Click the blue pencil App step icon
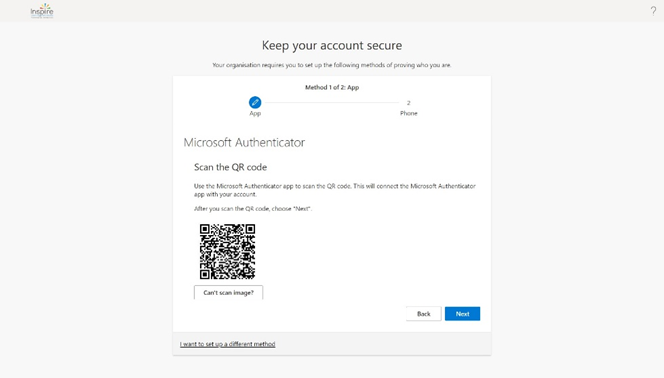The height and width of the screenshot is (378, 664). tap(255, 102)
